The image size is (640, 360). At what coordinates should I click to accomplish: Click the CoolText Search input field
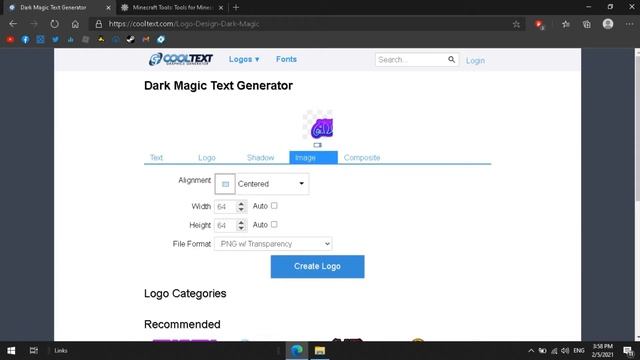(x=411, y=60)
